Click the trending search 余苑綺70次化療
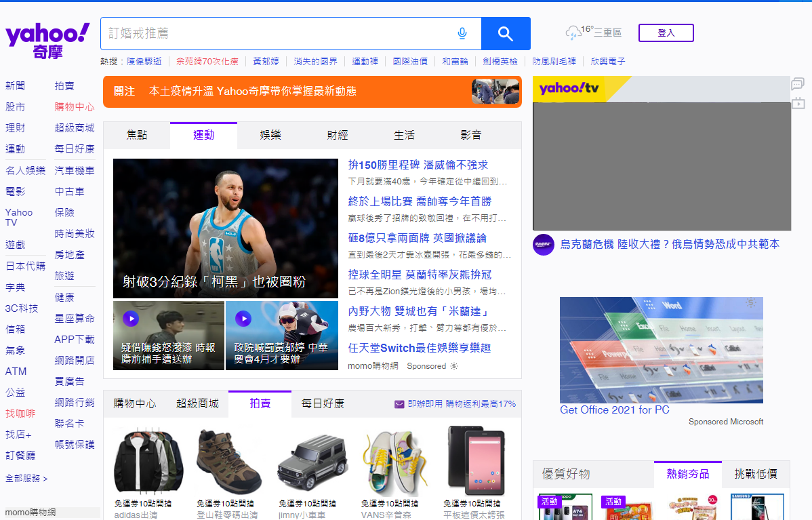This screenshot has height=520, width=812. [207, 62]
